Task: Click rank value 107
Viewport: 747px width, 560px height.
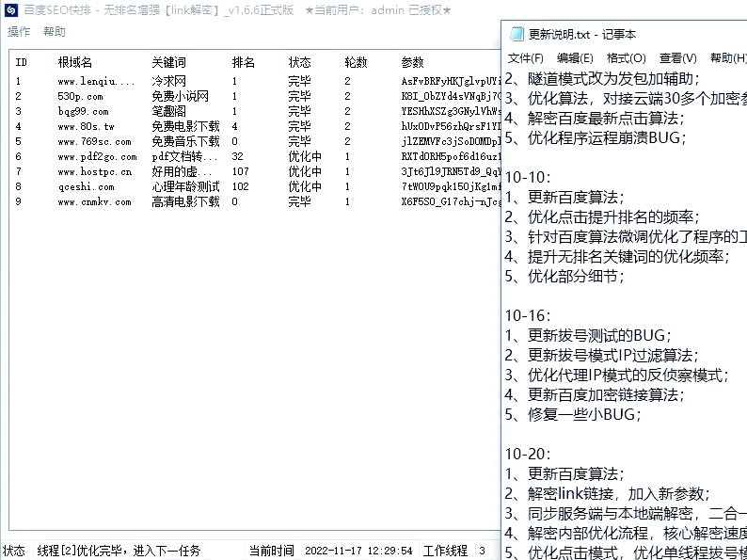Action: 241,171
